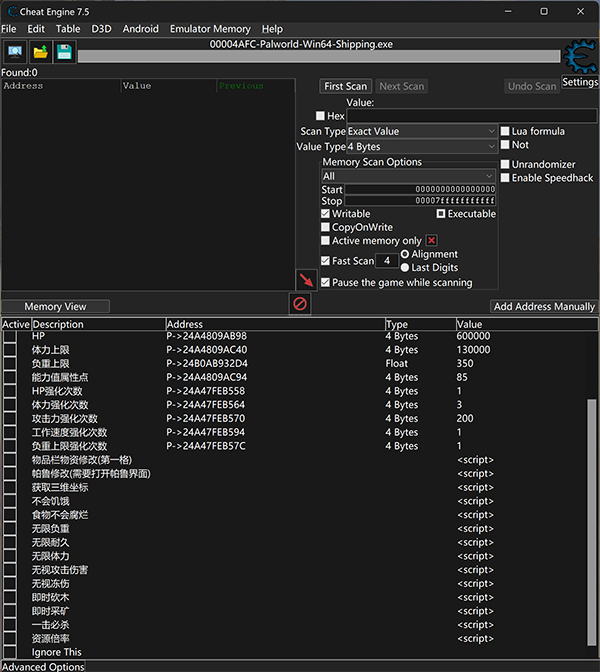Click the First Scan button
The width and height of the screenshot is (600, 672).
click(x=345, y=86)
